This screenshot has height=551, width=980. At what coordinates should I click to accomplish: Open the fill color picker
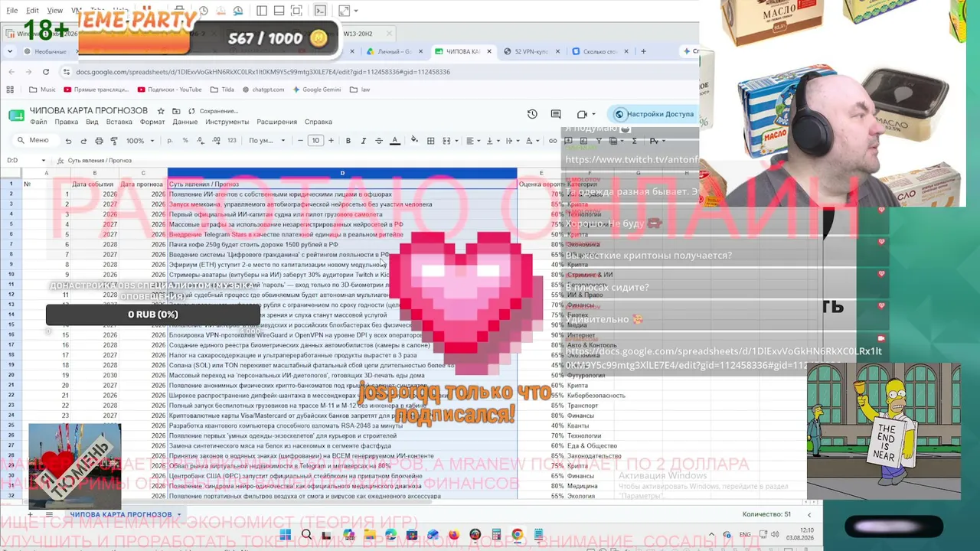pyautogui.click(x=414, y=141)
